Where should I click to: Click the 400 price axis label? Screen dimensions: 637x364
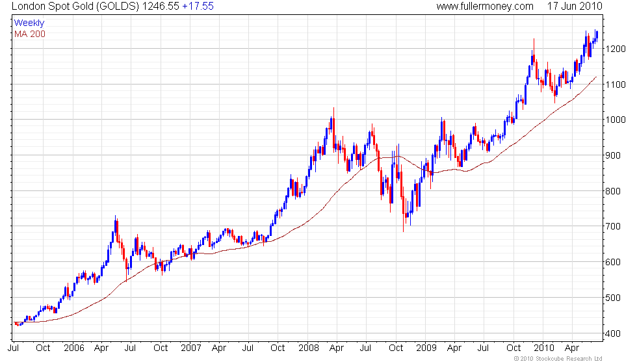[x=613, y=334]
